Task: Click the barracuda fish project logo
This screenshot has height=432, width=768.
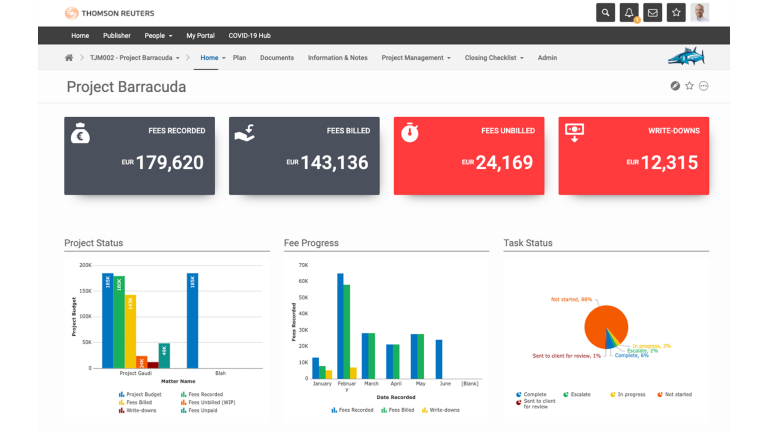Action: click(x=686, y=57)
